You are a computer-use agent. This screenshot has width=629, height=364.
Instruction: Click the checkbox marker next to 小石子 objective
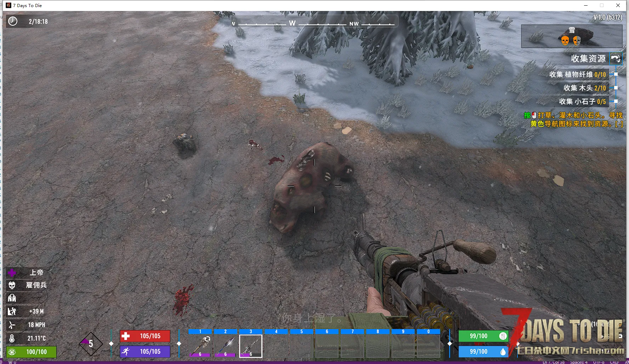pyautogui.click(x=616, y=102)
